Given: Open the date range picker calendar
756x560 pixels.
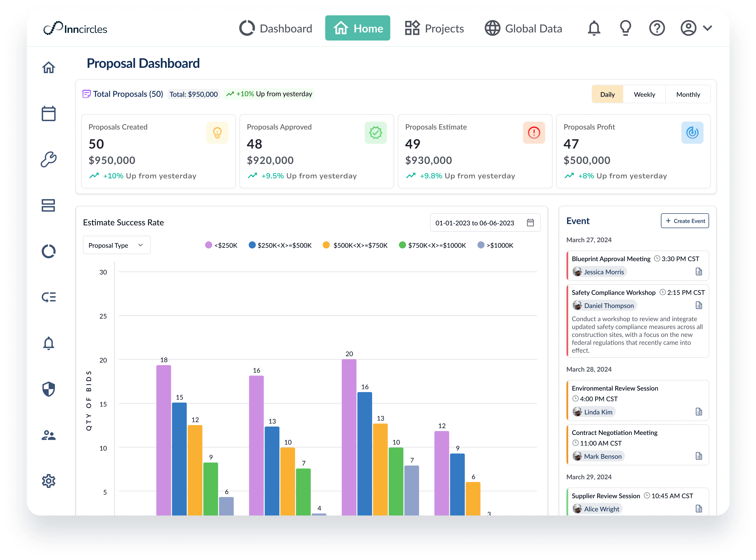Looking at the screenshot, I should pos(531,223).
